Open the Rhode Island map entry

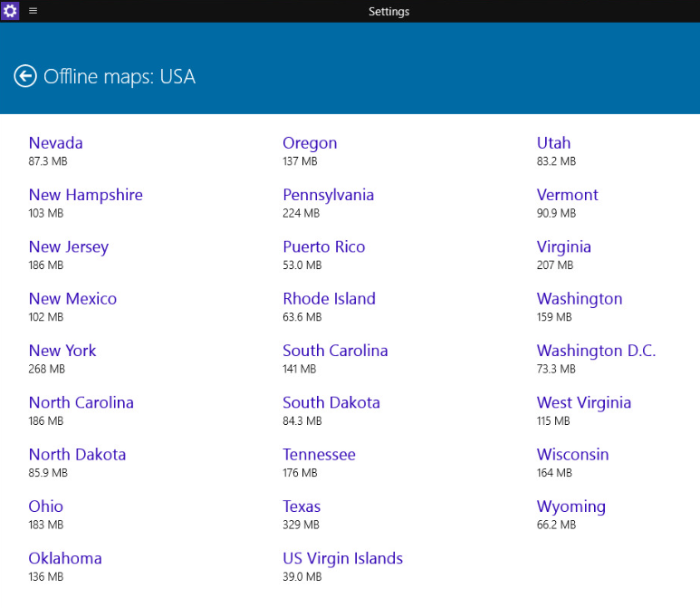[x=330, y=298]
